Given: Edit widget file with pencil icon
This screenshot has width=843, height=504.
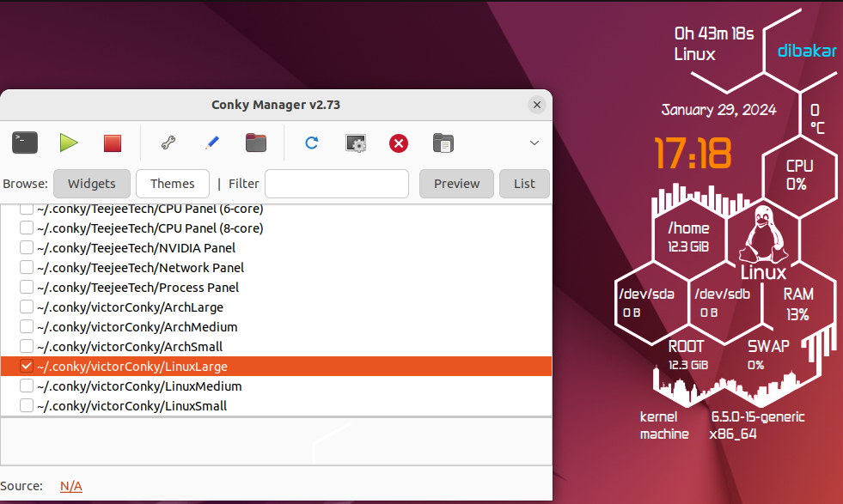Looking at the screenshot, I should click(212, 143).
